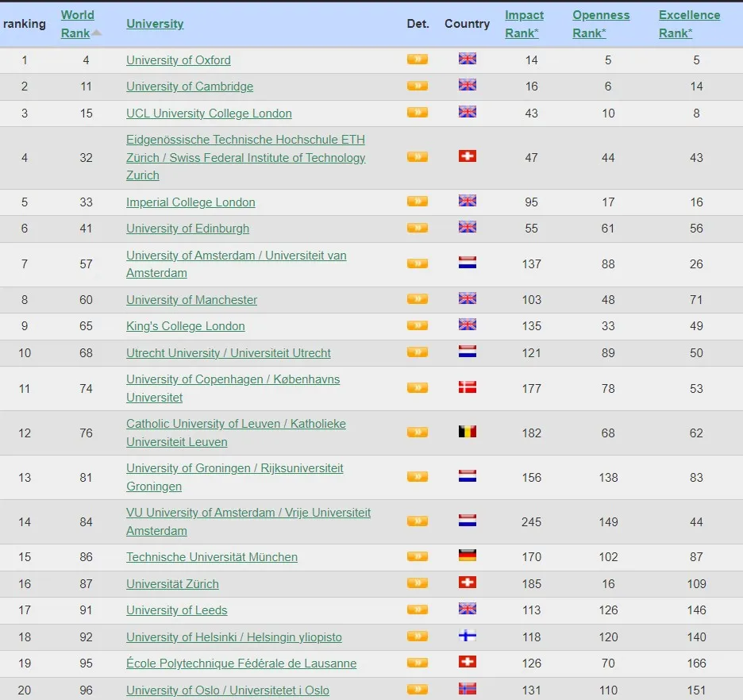
Task: Click Dutch flag in Utrecht University row
Action: click(468, 352)
